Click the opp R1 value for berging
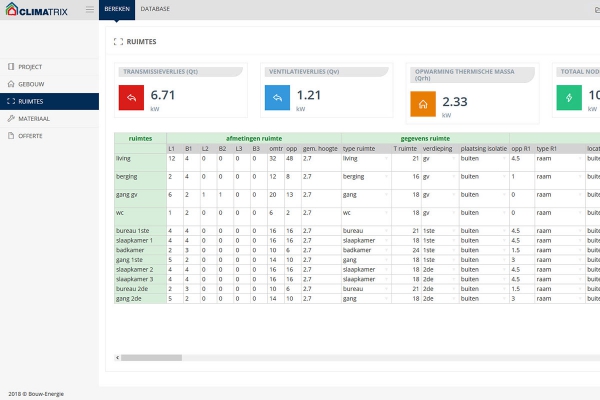Viewport: 600px width, 400px height. (513, 176)
